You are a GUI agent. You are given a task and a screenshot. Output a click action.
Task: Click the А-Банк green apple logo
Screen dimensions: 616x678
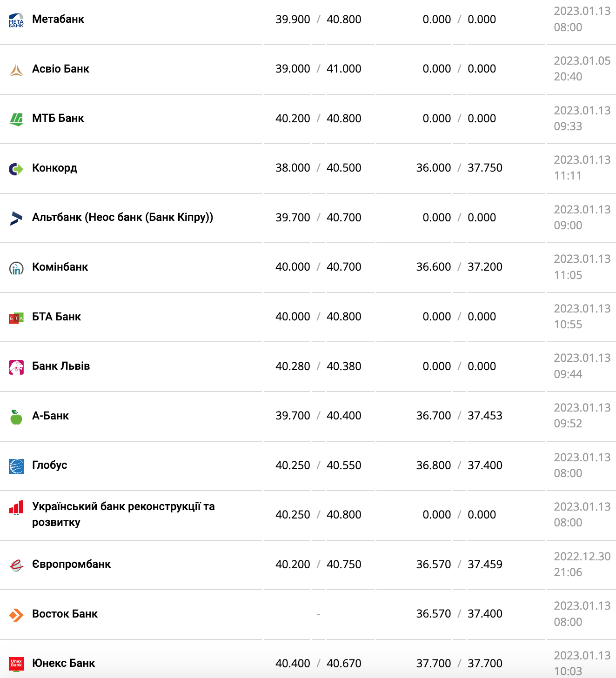coord(16,417)
